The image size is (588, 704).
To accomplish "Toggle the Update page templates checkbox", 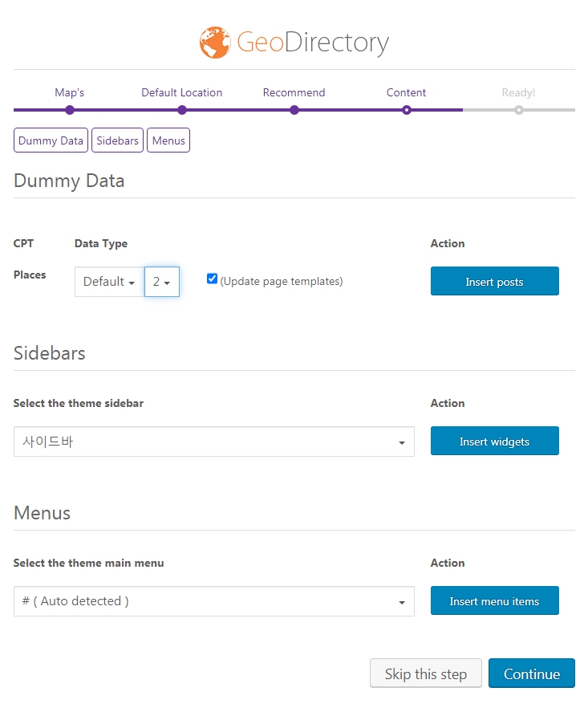I will pos(212,279).
